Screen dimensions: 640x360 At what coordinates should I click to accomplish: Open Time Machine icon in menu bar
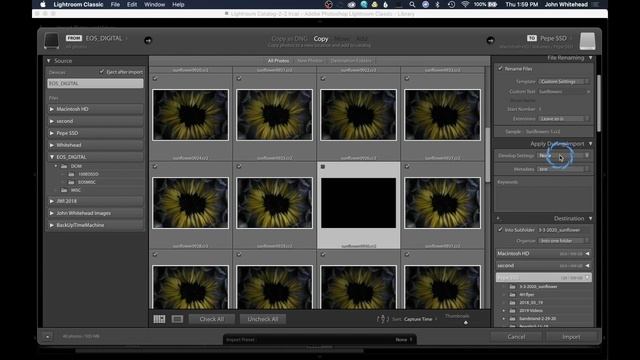451,4
